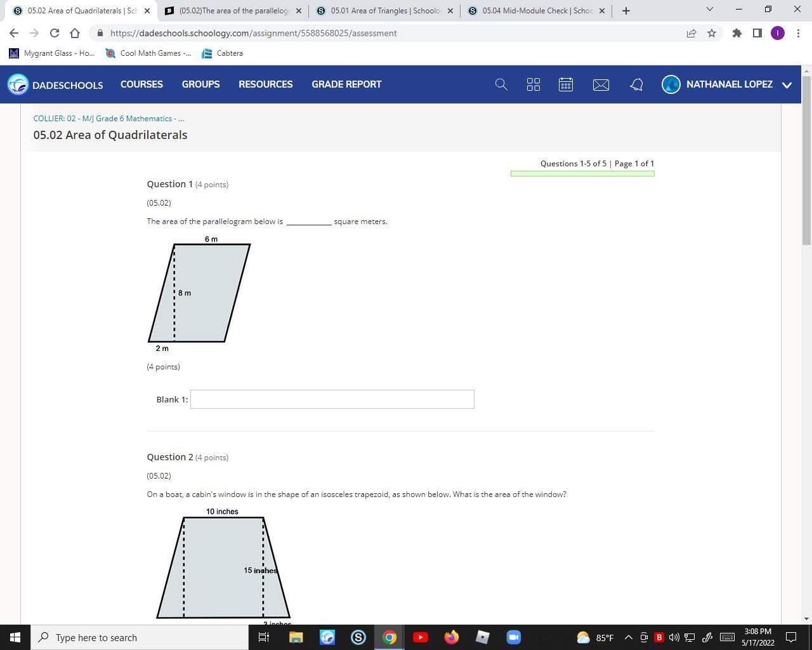Toggle the browser side panel icon
Viewport: 812px width, 650px height.
tap(757, 33)
